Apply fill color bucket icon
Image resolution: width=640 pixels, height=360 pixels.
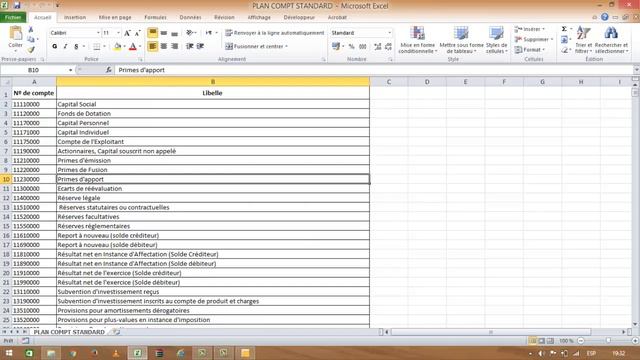tap(118, 47)
